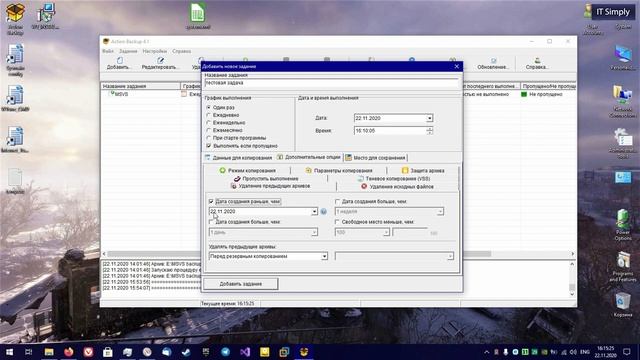Open the Защита архива sub-tab
The width and height of the screenshot is (640, 360).
423,171
